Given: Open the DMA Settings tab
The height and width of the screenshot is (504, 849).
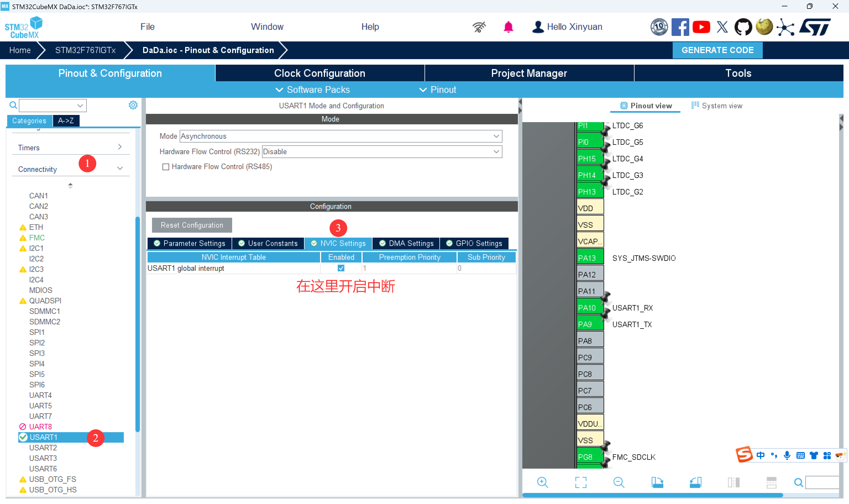Looking at the screenshot, I should tap(406, 243).
